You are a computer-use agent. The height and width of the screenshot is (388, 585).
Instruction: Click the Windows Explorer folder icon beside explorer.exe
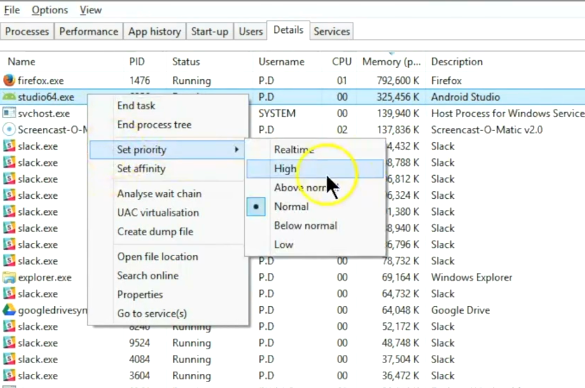click(x=9, y=277)
